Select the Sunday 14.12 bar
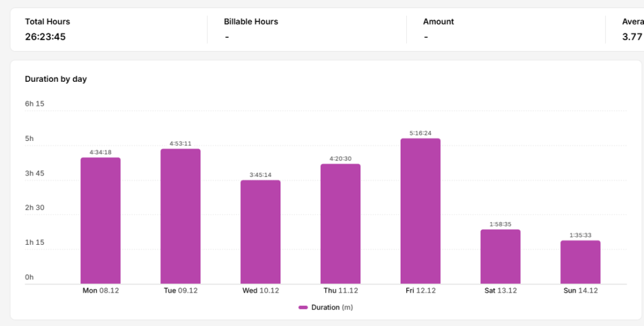The width and height of the screenshot is (644, 326). point(580,262)
